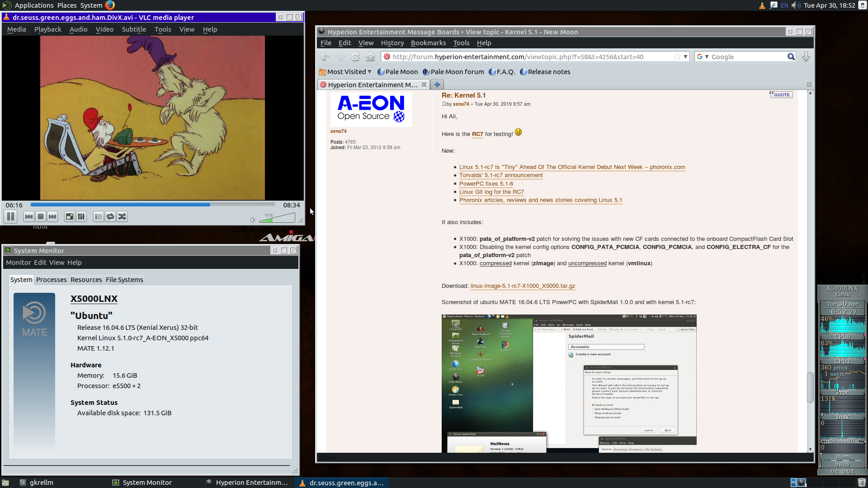This screenshot has width=868, height=488.
Task: Open the uncompressed kernel link
Action: tap(587, 263)
